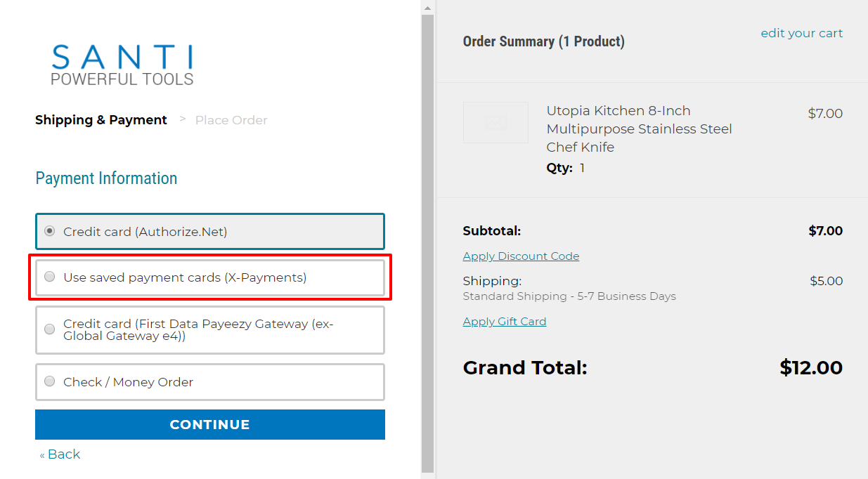Screen dimensions: 868x479
Task: Select Credit card (Authorize.Net) radio button
Action: pos(49,231)
